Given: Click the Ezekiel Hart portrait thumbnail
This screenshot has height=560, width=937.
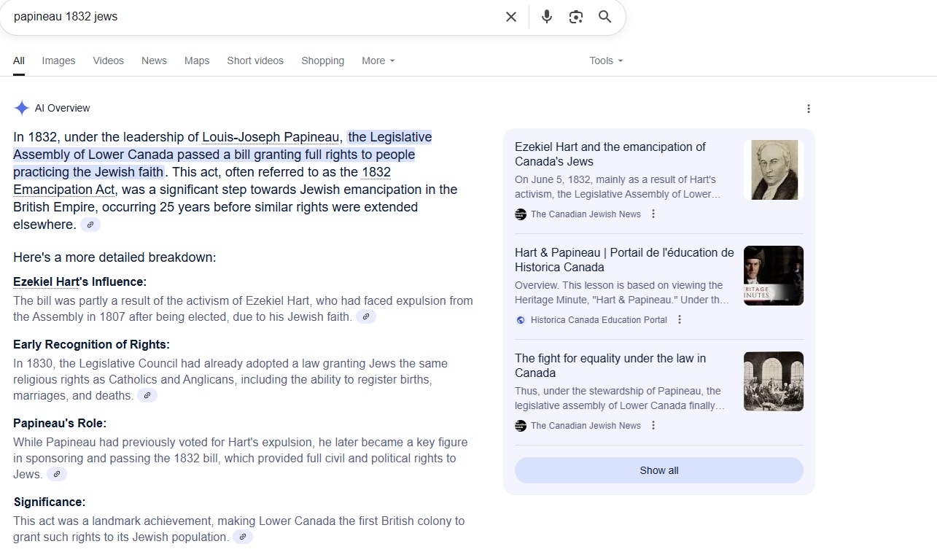Looking at the screenshot, I should point(774,170).
